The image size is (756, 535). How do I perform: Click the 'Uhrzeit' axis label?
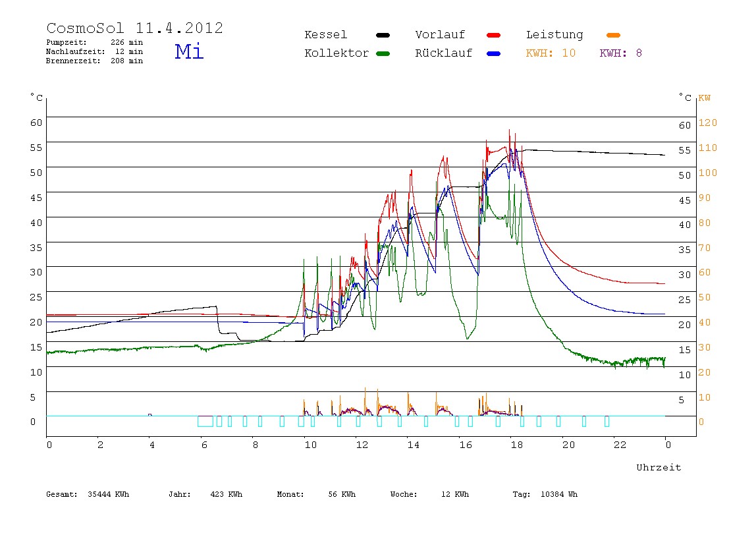pos(659,467)
